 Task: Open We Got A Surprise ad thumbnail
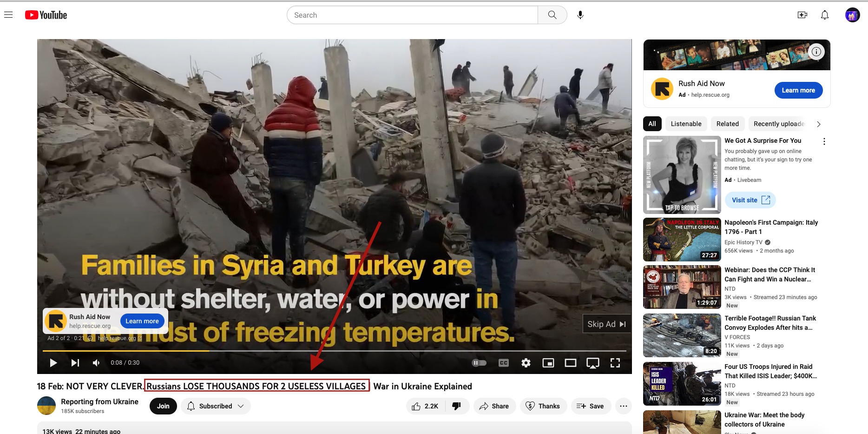[682, 175]
